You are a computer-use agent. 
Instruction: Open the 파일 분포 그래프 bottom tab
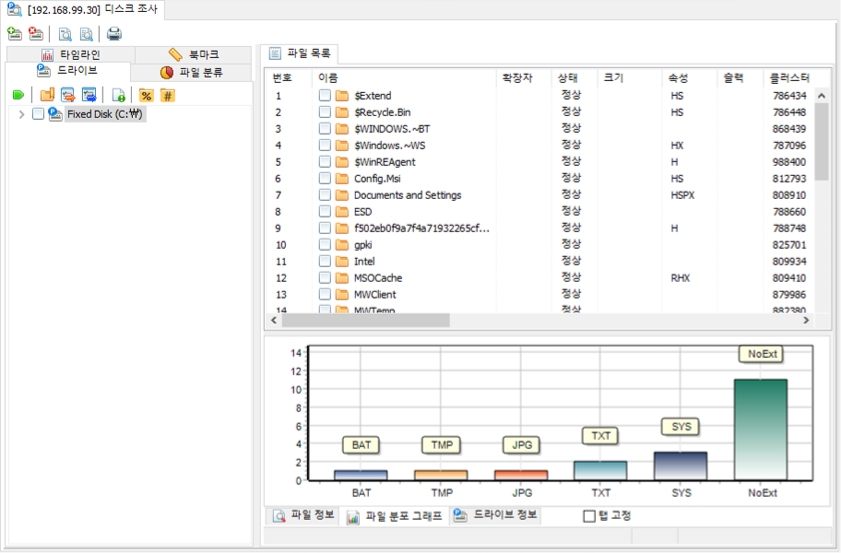point(394,517)
